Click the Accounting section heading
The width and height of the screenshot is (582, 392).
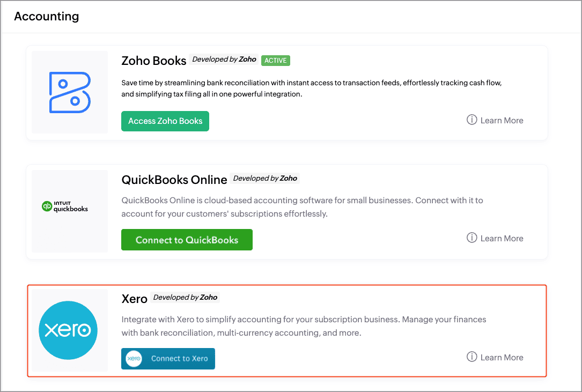(x=46, y=16)
